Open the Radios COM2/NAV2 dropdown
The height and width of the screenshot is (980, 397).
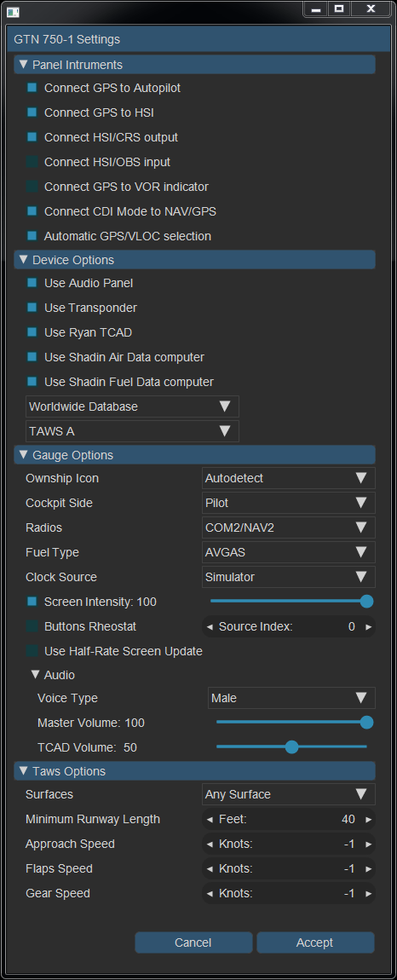click(x=289, y=527)
